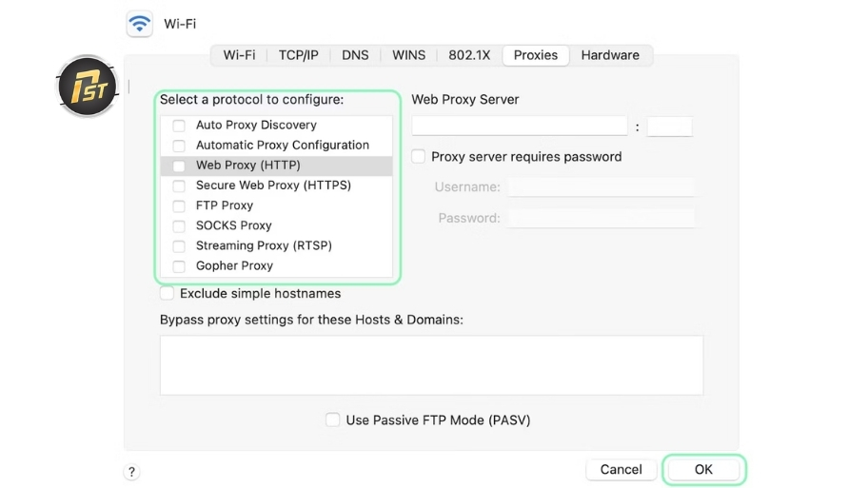Select the Auto Proxy Discovery row text
This screenshot has height=488, width=868.
256,125
